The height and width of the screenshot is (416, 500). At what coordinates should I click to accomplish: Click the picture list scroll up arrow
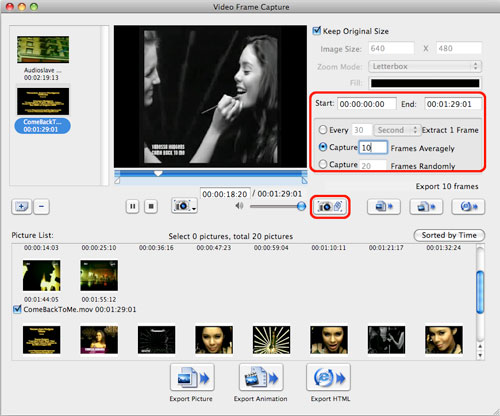pyautogui.click(x=480, y=347)
